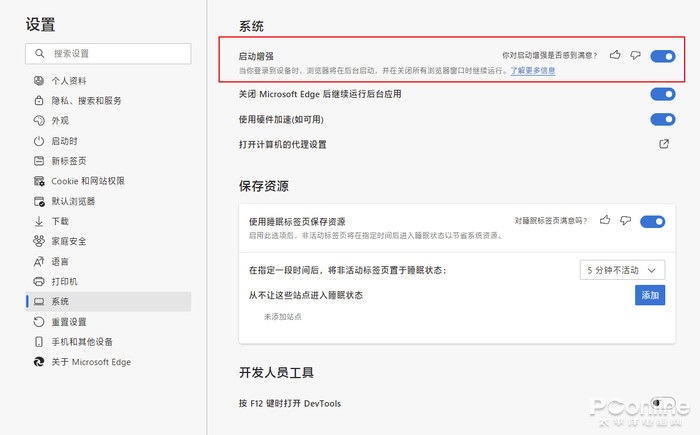Screen dimensions: 700x435
Task: Click the 开发人员工具 heading
Action: pyautogui.click(x=276, y=372)
